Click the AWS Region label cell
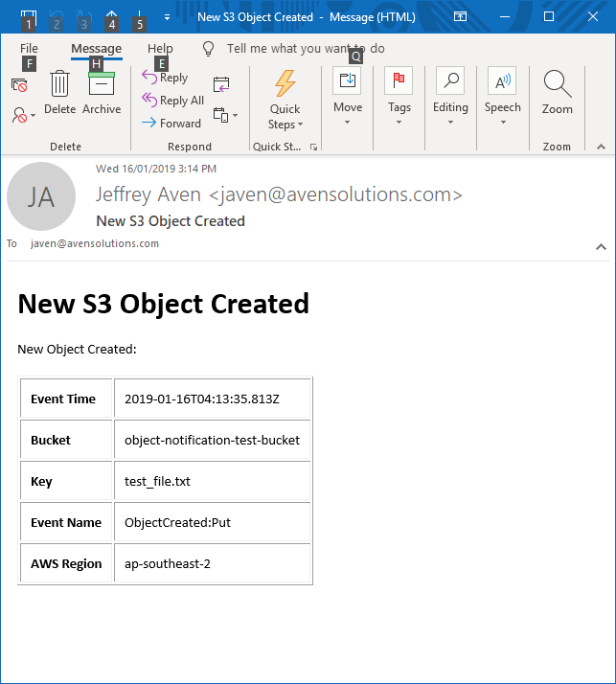This screenshot has height=684, width=616. [x=66, y=563]
